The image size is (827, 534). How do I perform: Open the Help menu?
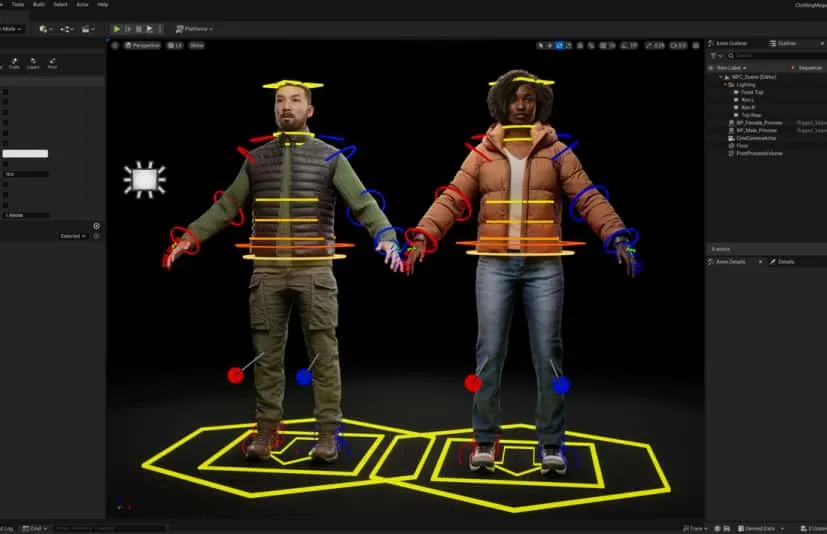coord(103,4)
